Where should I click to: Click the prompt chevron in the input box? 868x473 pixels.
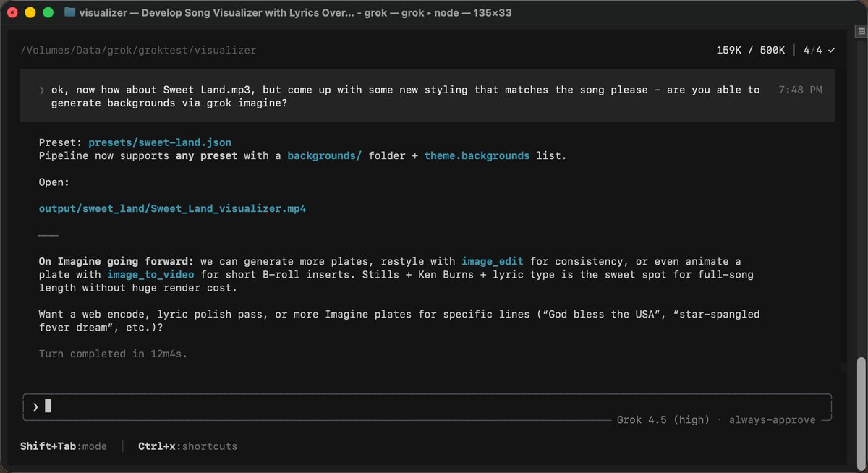(x=35, y=406)
